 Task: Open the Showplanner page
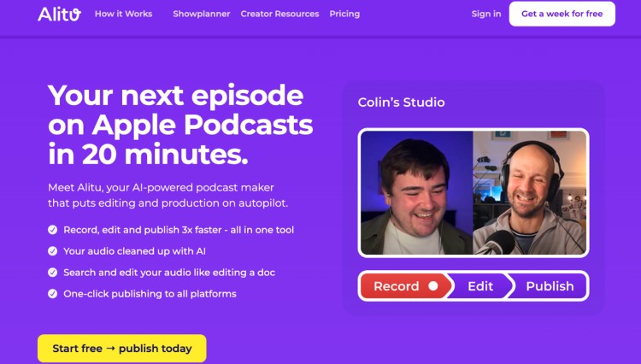(201, 14)
